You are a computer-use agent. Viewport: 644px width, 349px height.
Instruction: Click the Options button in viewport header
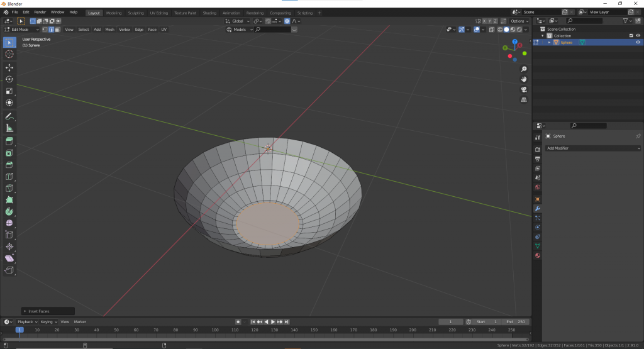[x=519, y=21]
